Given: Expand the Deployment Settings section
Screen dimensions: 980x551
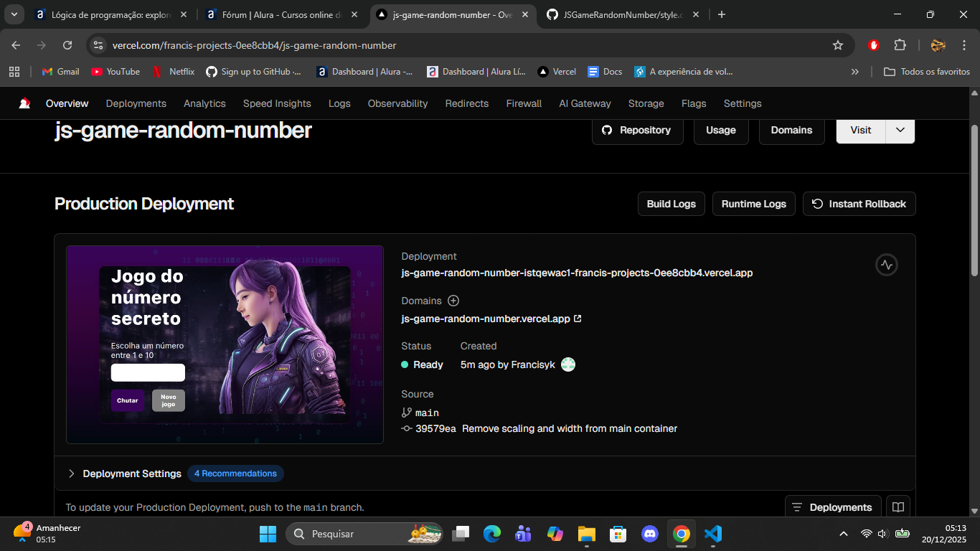Looking at the screenshot, I should tap(72, 474).
